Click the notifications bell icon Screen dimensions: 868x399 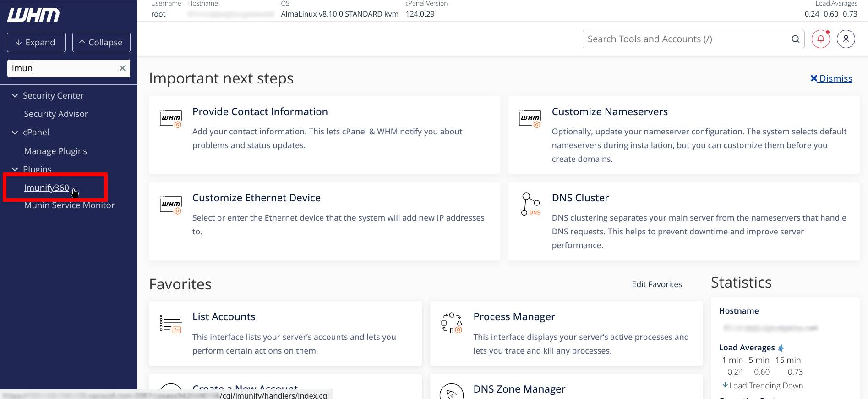pyautogui.click(x=821, y=39)
